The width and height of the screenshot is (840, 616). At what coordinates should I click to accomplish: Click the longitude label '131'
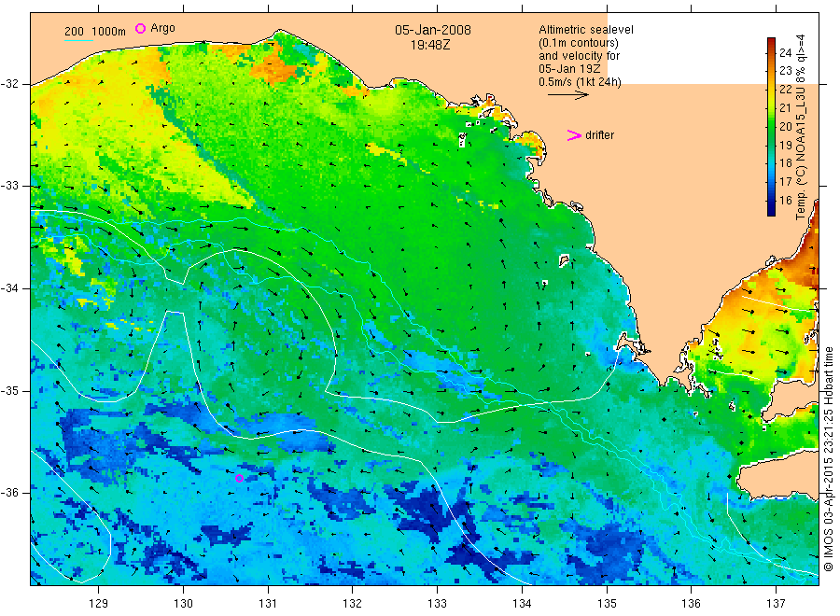point(268,604)
